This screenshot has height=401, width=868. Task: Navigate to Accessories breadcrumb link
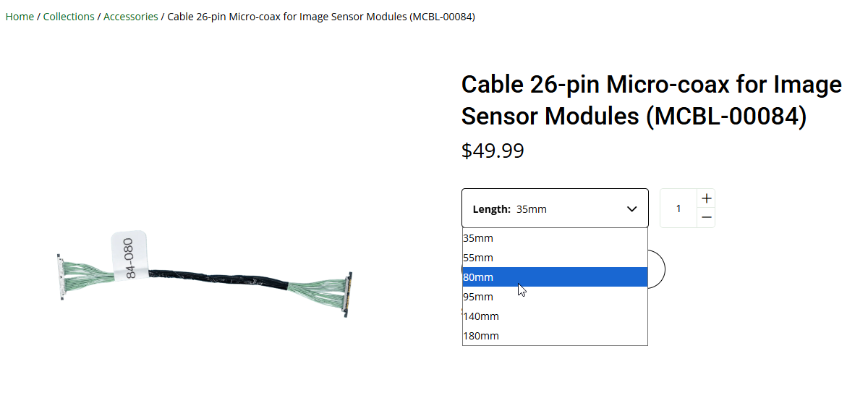(130, 17)
